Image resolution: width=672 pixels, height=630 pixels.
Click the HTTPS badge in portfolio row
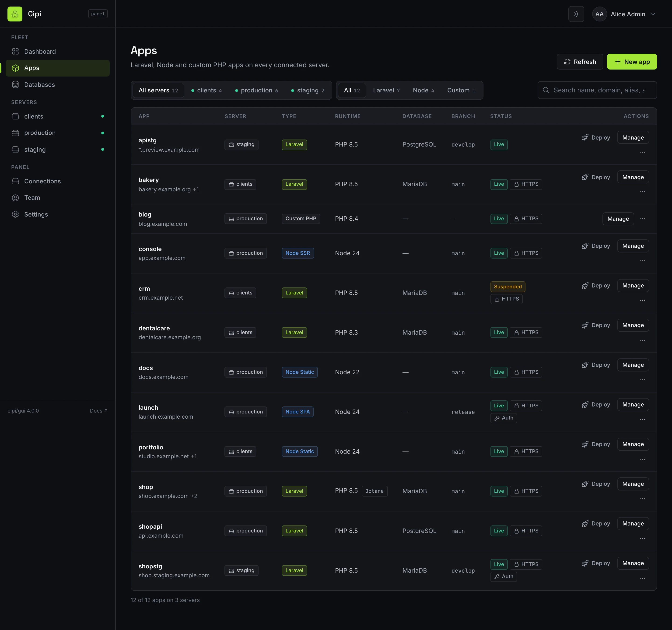click(526, 451)
